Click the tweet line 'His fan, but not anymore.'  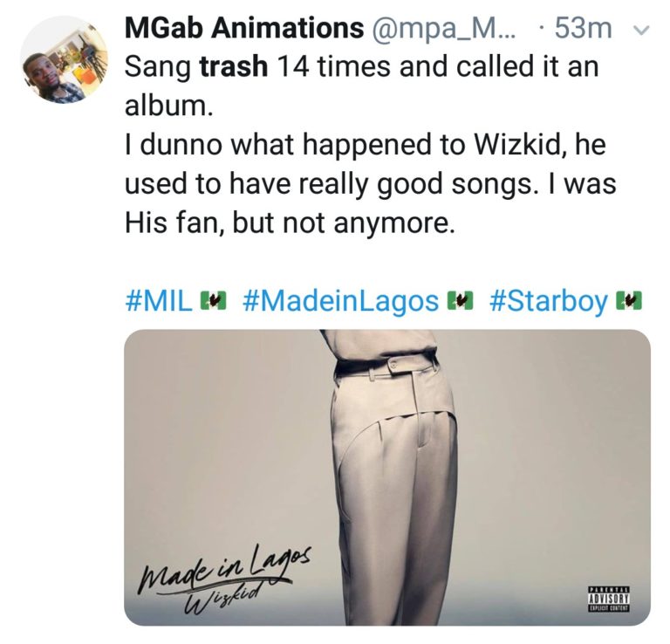click(x=291, y=223)
